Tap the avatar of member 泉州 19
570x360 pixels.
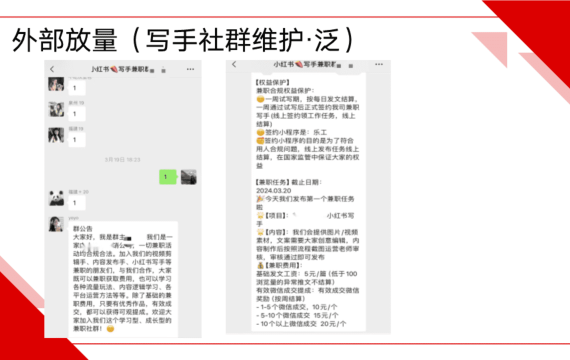[x=56, y=109]
